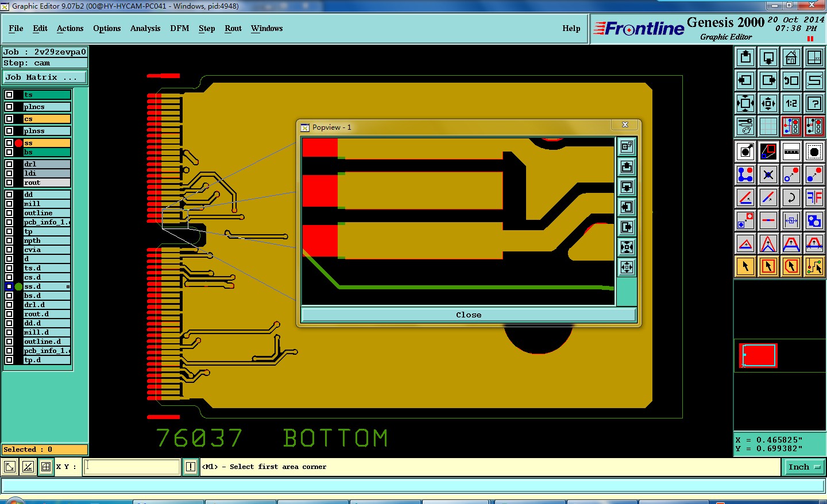Toggle the cs layer checkbox

(9, 119)
